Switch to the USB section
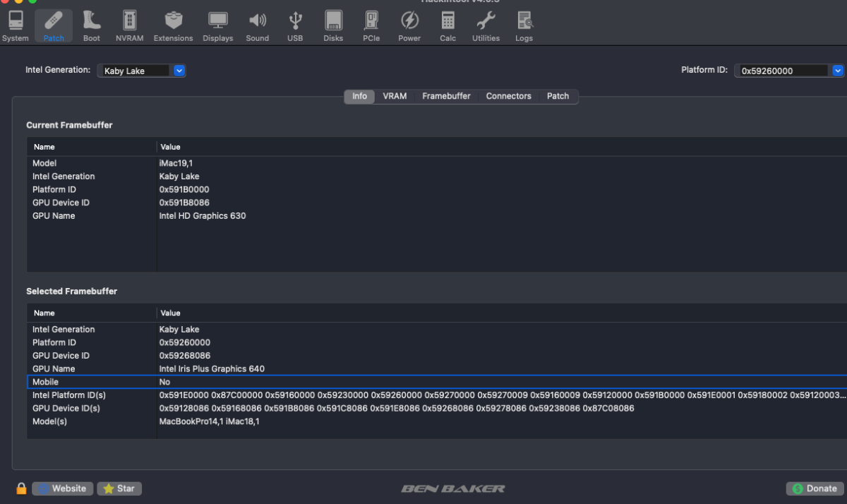 click(x=295, y=26)
